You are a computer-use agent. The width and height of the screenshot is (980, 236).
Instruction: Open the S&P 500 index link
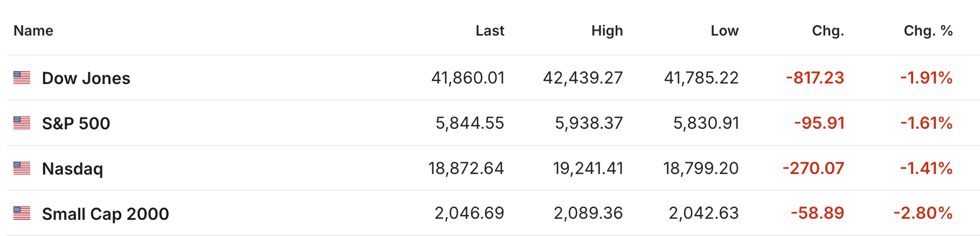point(76,123)
